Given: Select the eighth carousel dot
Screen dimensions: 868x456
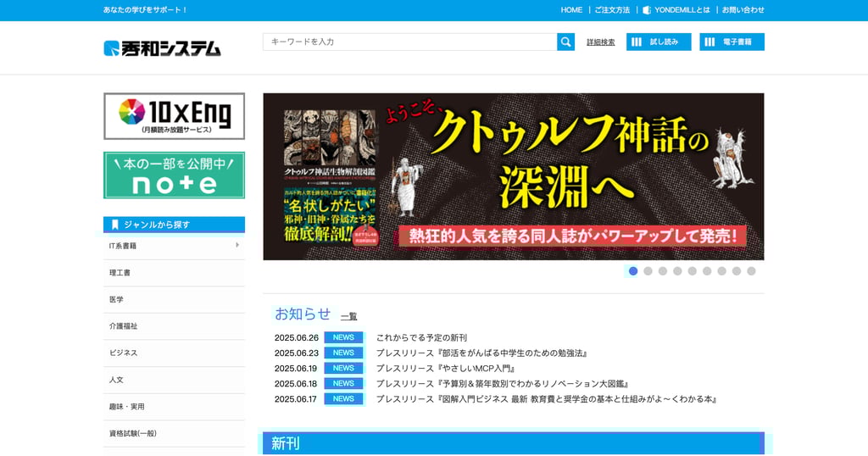Looking at the screenshot, I should (737, 271).
